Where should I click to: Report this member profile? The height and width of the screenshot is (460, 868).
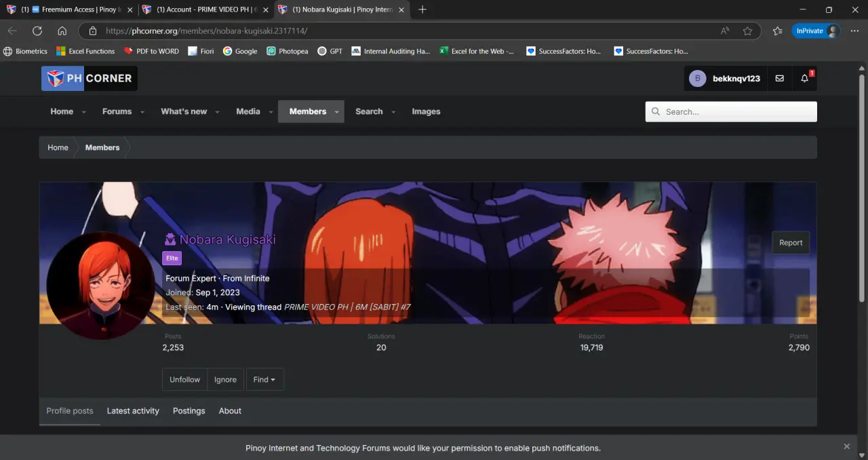tap(791, 242)
